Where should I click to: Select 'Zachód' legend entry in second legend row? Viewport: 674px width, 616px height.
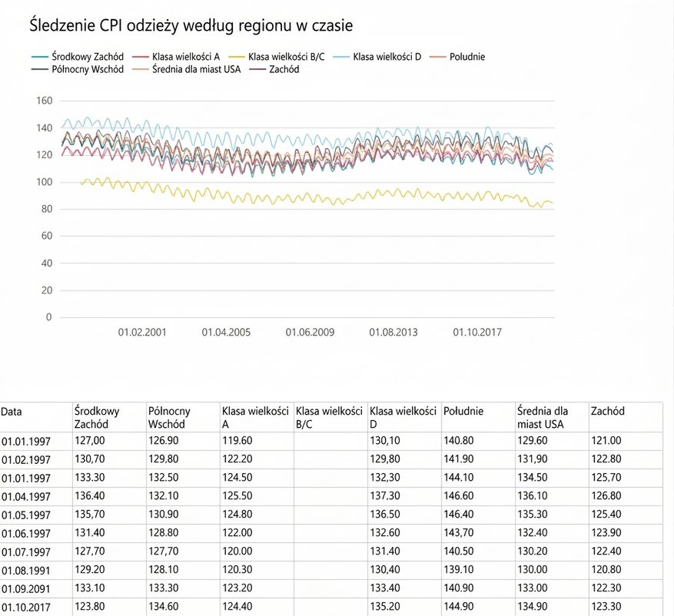(x=274, y=69)
